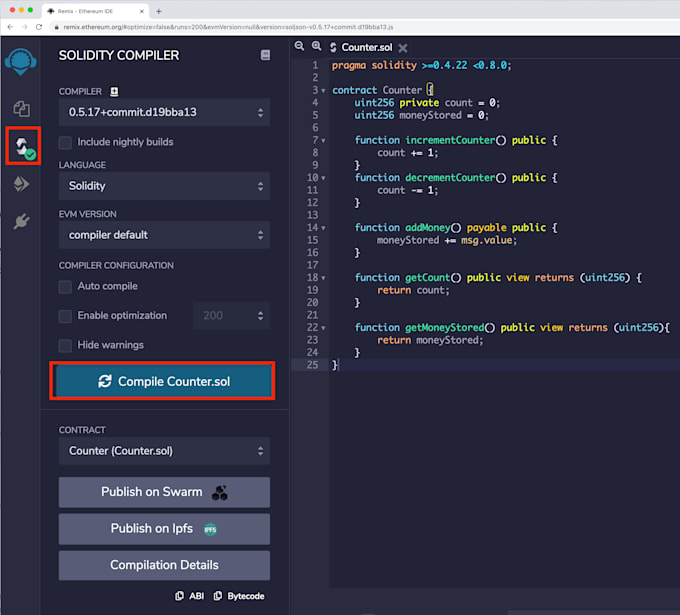The width and height of the screenshot is (680, 615).
Task: Click 'uint256 private count = 0;' line
Action: pos(427,103)
